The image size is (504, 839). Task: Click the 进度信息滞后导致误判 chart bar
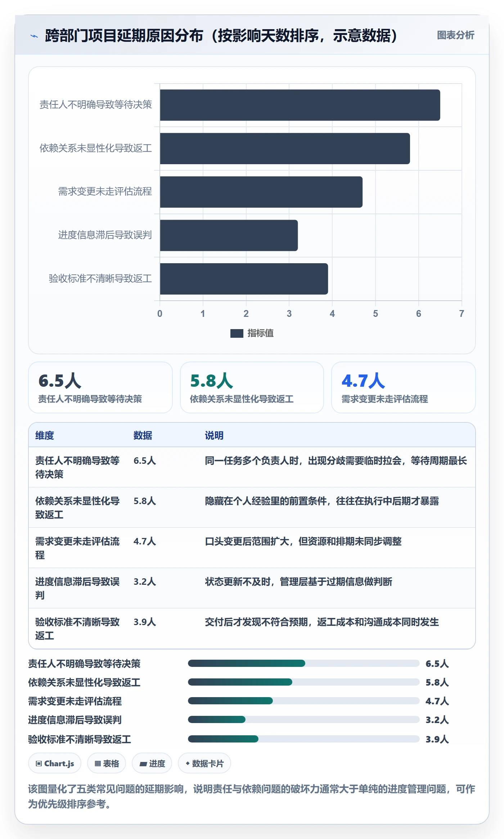point(229,235)
